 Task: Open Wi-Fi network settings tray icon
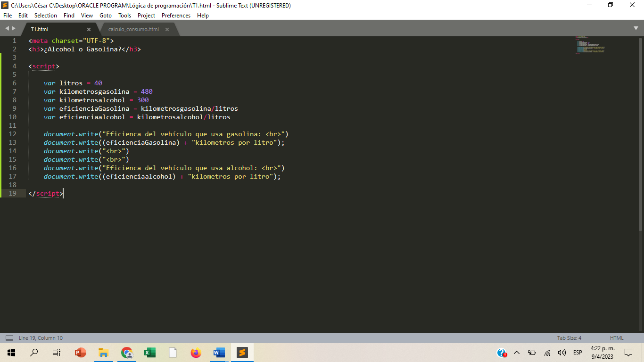[547, 353]
